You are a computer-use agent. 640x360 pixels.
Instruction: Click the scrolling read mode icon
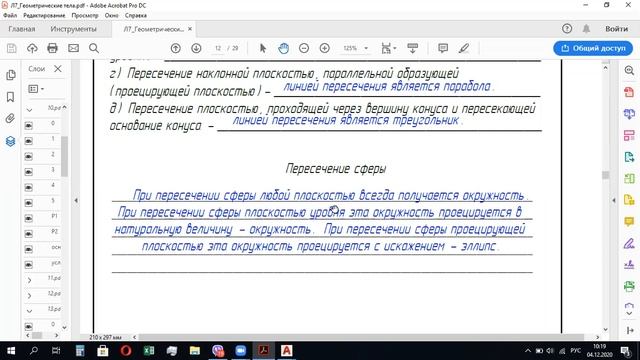(413, 48)
